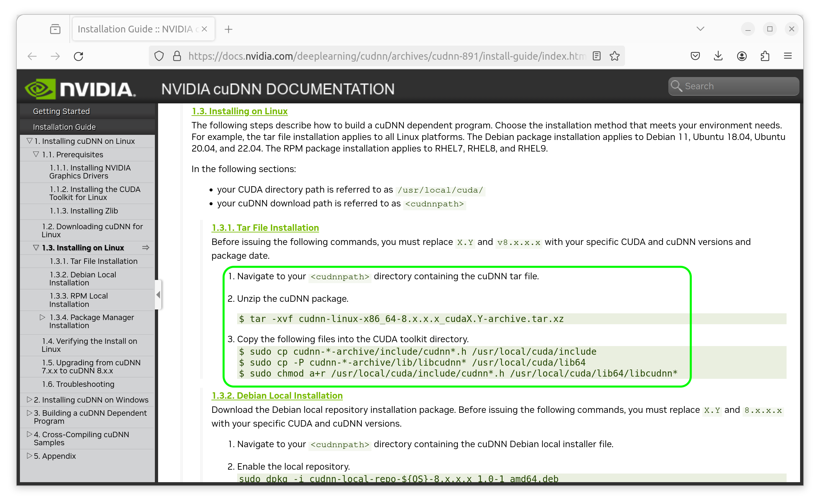Click the arrow icon beside 1.3. Installing on Linux
Image resolution: width=820 pixels, height=504 pixels.
click(146, 248)
